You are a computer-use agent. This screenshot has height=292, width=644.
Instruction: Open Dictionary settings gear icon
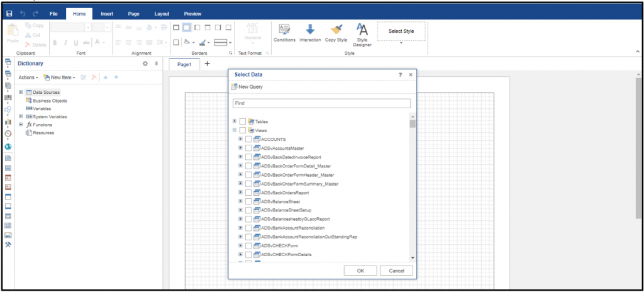pyautogui.click(x=145, y=64)
